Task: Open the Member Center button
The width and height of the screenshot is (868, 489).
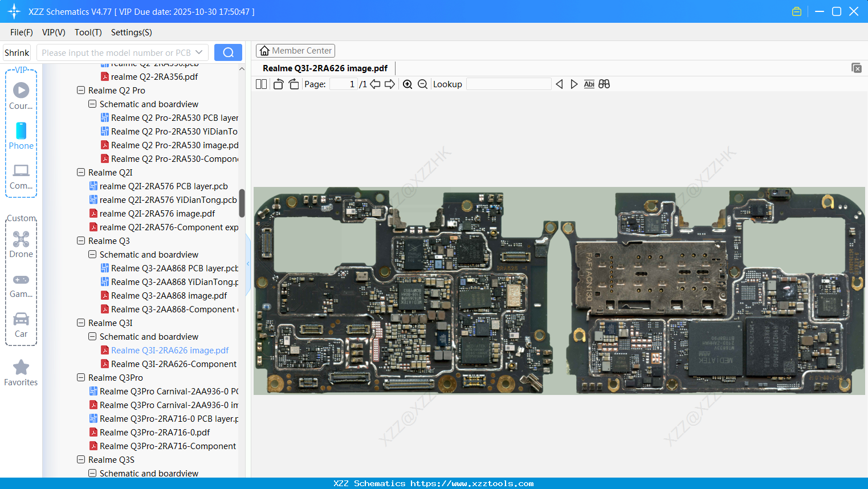Action: (295, 51)
